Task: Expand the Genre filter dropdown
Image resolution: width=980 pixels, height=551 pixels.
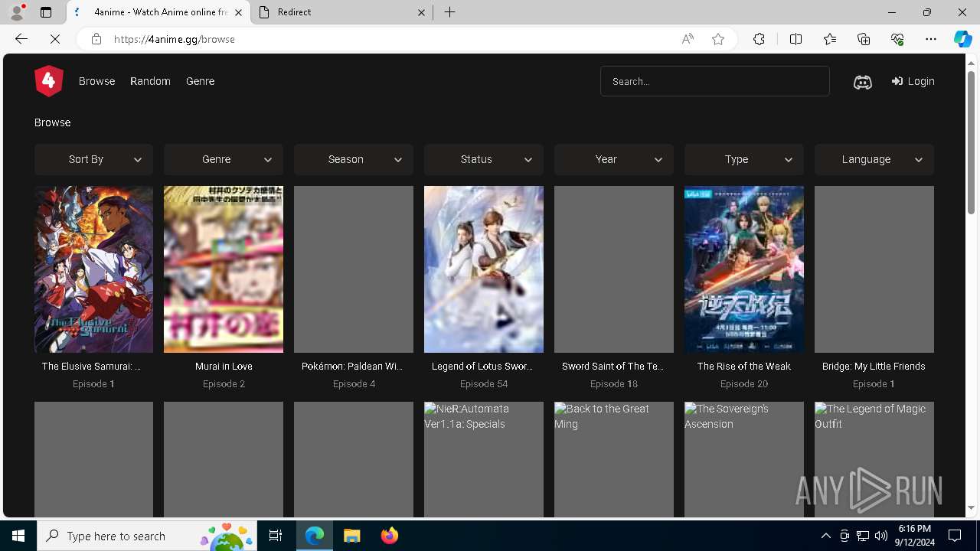Action: 224,159
